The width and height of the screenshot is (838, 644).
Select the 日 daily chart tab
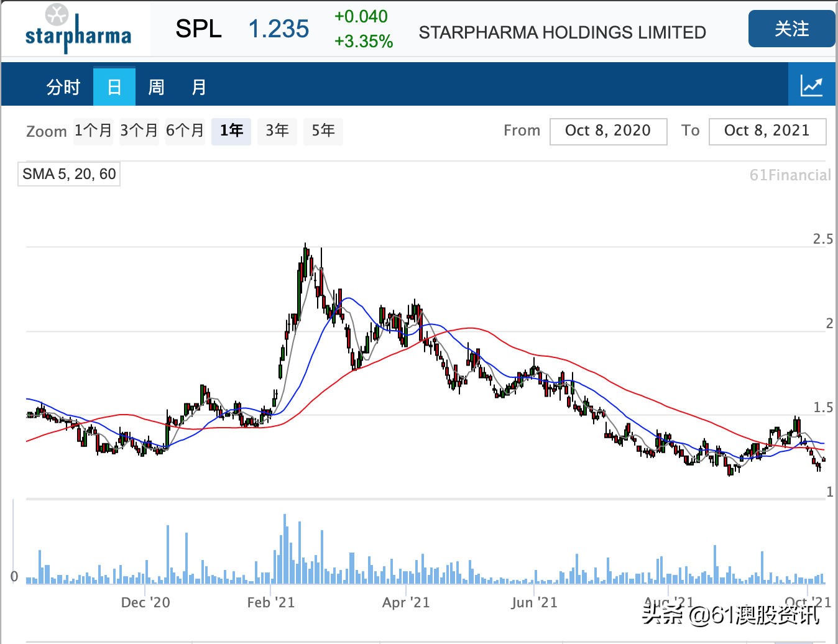[114, 86]
